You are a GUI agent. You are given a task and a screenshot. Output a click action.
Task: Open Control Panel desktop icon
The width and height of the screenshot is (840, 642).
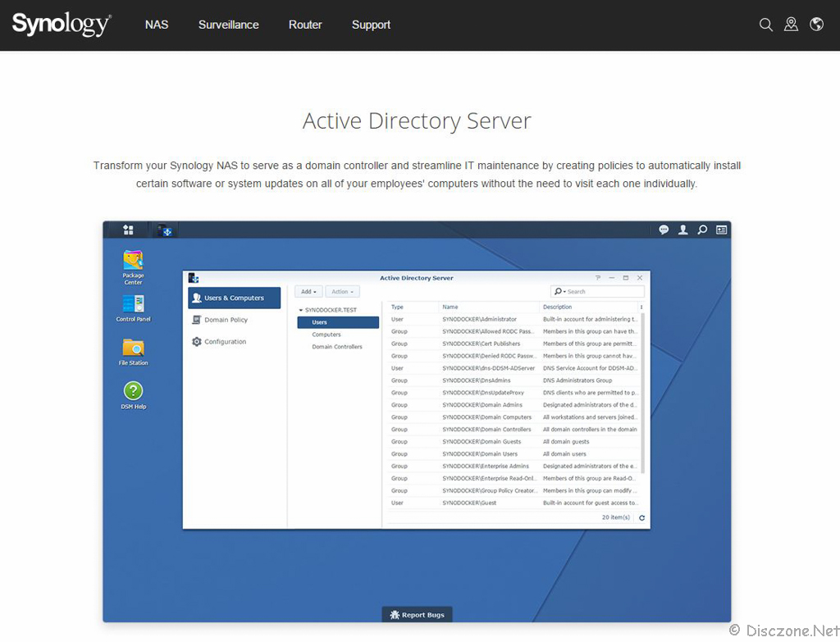(x=134, y=308)
